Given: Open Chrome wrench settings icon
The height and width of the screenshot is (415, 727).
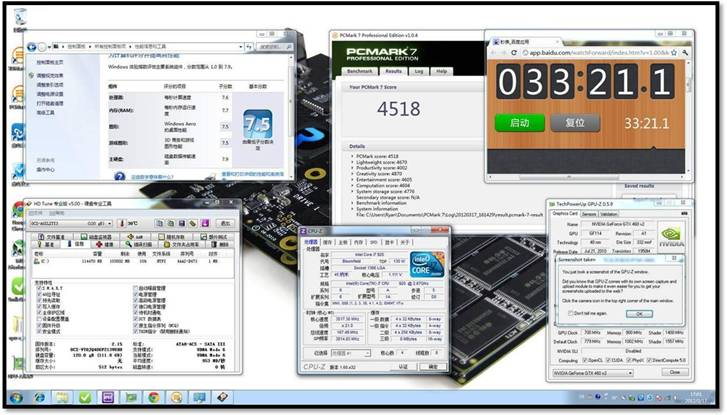Looking at the screenshot, I should [x=685, y=53].
